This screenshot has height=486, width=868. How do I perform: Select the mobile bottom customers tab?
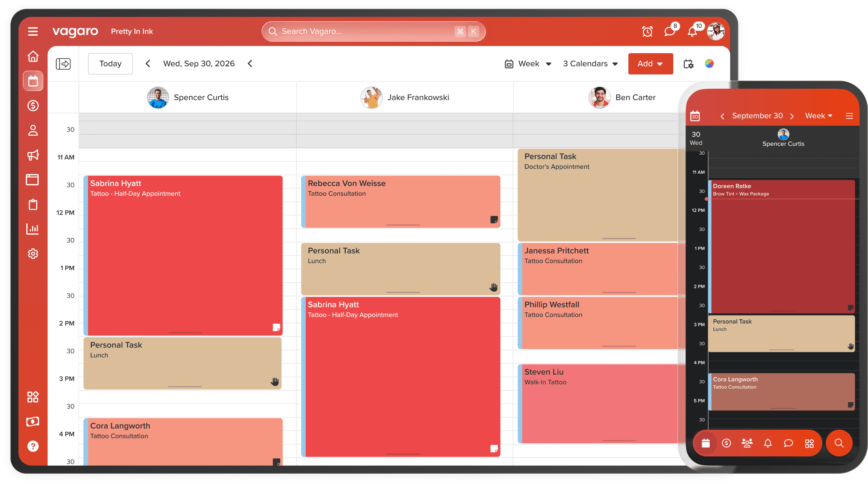(747, 443)
